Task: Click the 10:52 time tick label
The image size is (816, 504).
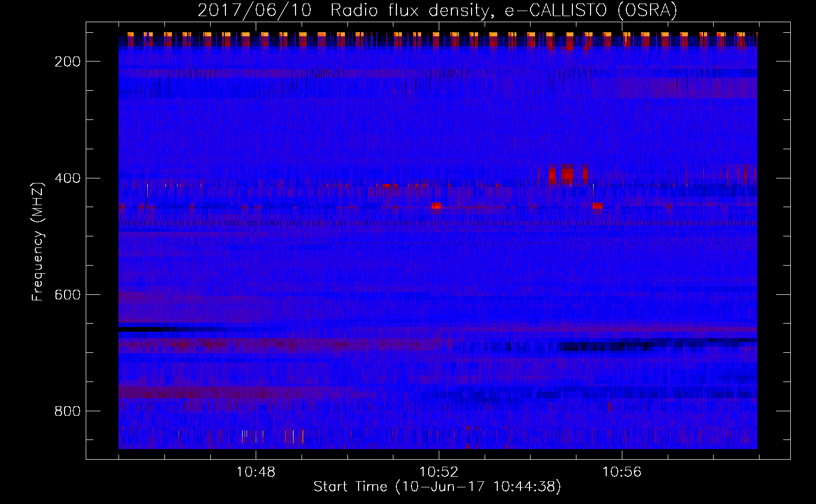Action: click(x=439, y=472)
